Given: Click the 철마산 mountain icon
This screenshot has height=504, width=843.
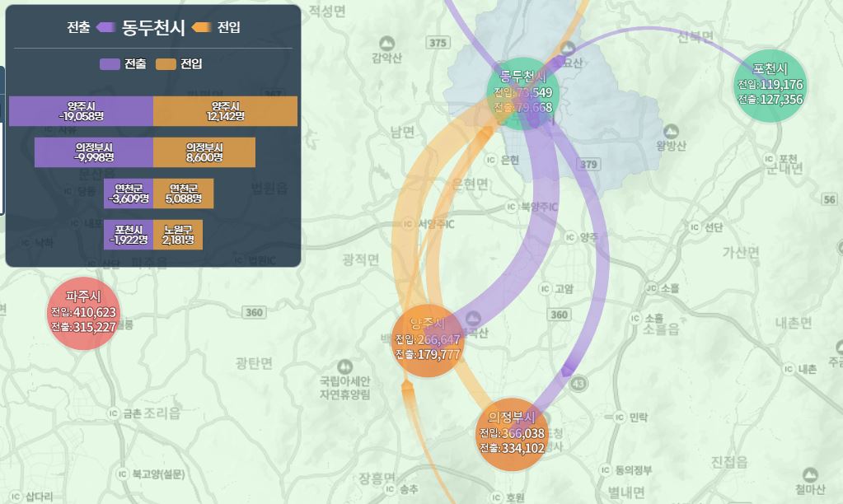Looking at the screenshot, I should [x=810, y=475].
